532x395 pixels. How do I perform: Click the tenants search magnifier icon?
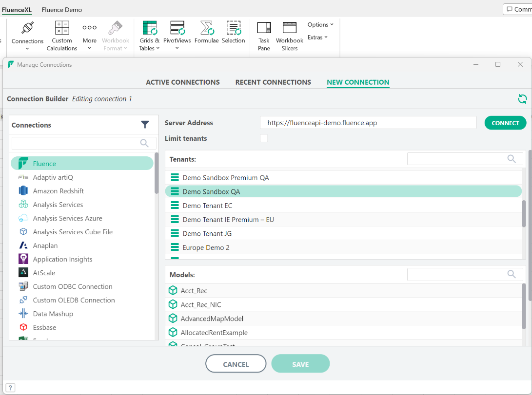pyautogui.click(x=511, y=159)
